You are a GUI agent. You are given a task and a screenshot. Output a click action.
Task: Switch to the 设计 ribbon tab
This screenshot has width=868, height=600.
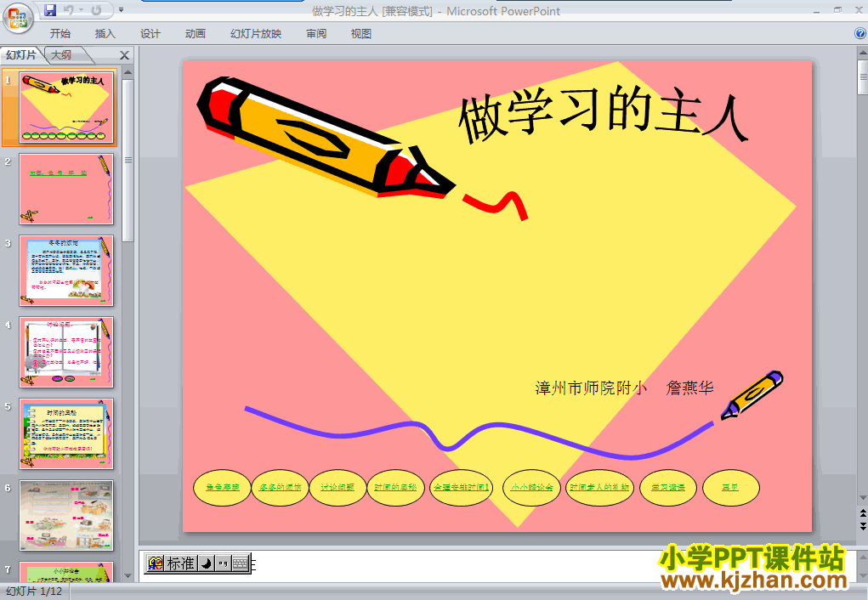point(150,34)
